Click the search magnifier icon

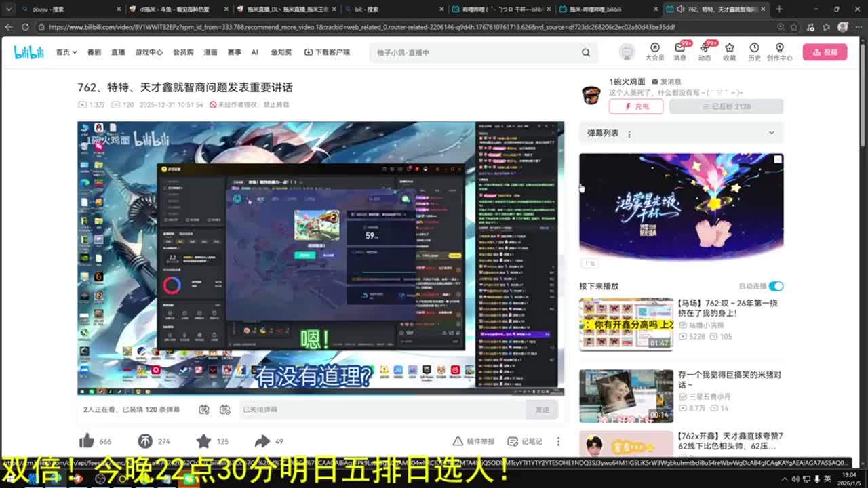coord(586,52)
